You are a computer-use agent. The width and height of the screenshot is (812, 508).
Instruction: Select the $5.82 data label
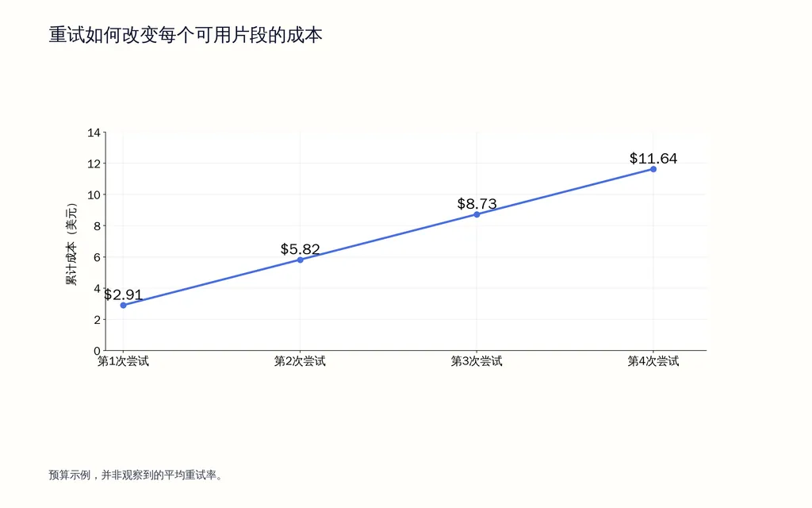(301, 248)
